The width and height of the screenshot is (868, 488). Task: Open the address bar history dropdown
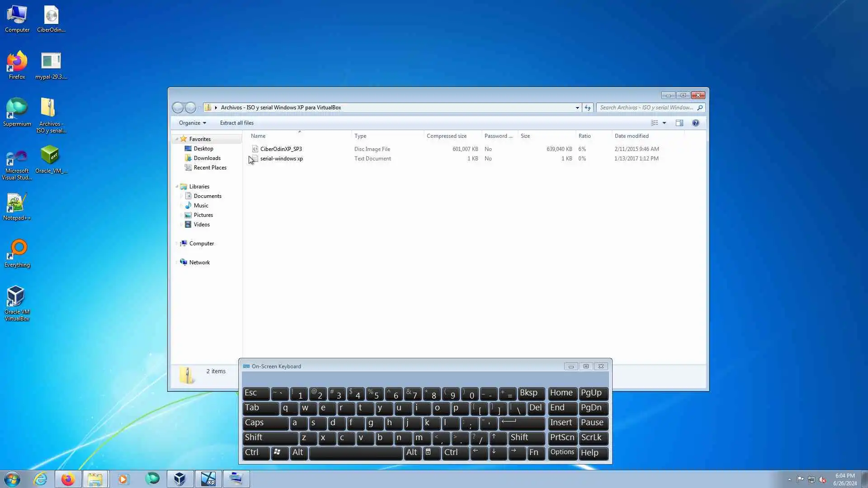point(577,108)
